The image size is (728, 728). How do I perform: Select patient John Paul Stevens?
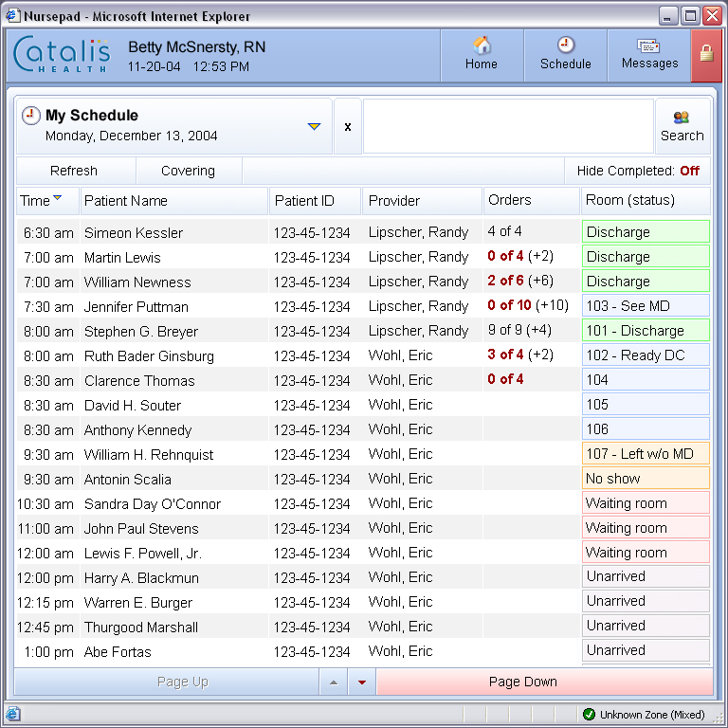pyautogui.click(x=141, y=528)
